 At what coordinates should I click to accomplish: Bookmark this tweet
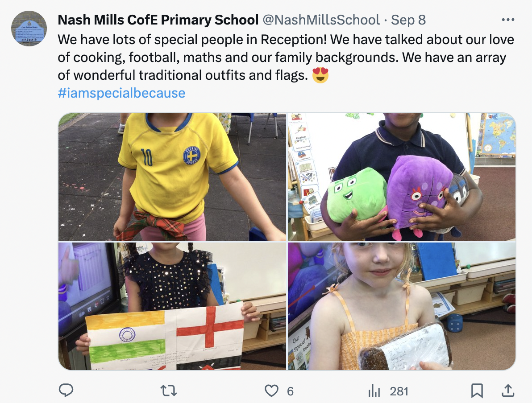click(x=477, y=391)
